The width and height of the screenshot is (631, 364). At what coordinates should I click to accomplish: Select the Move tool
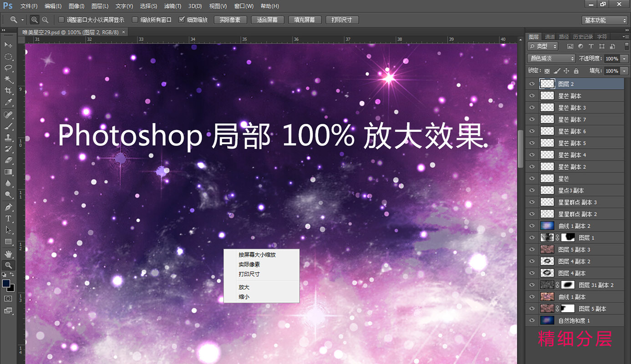(8, 45)
